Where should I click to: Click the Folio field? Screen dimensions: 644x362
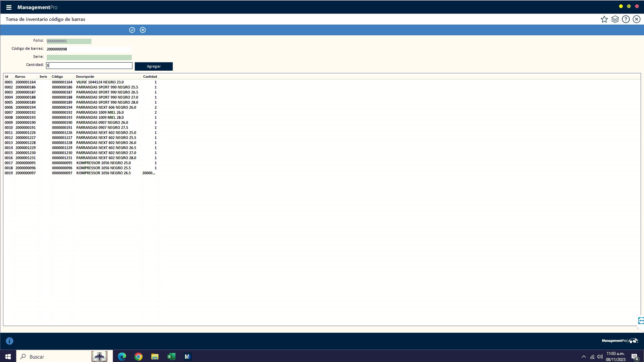69,41
